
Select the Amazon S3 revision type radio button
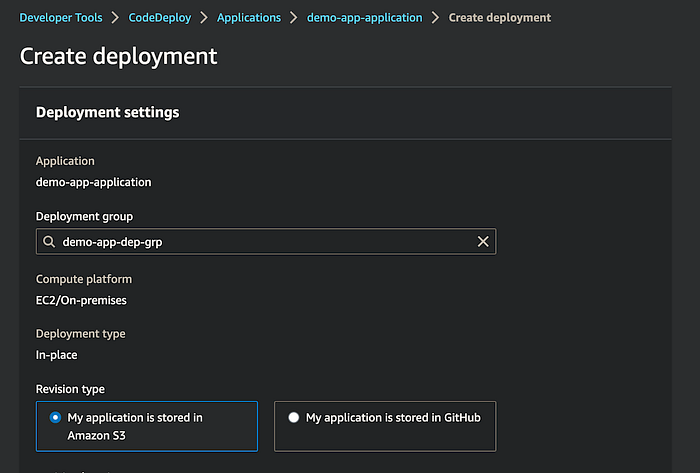click(55, 418)
